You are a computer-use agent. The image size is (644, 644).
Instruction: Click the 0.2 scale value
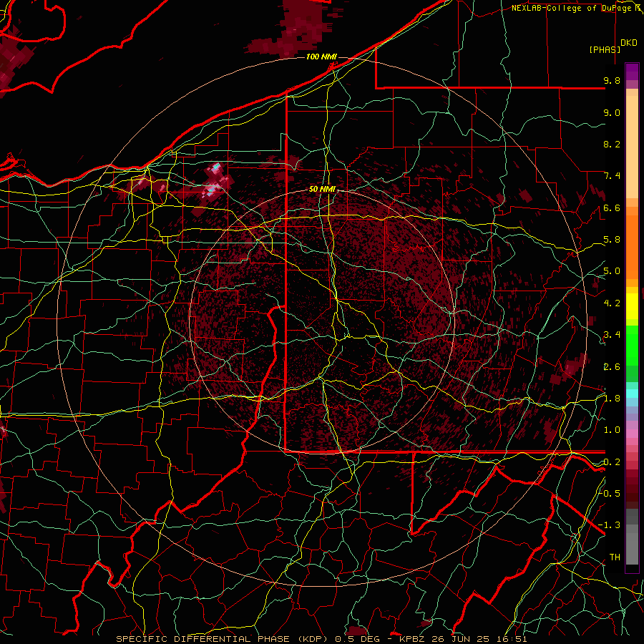[612, 462]
